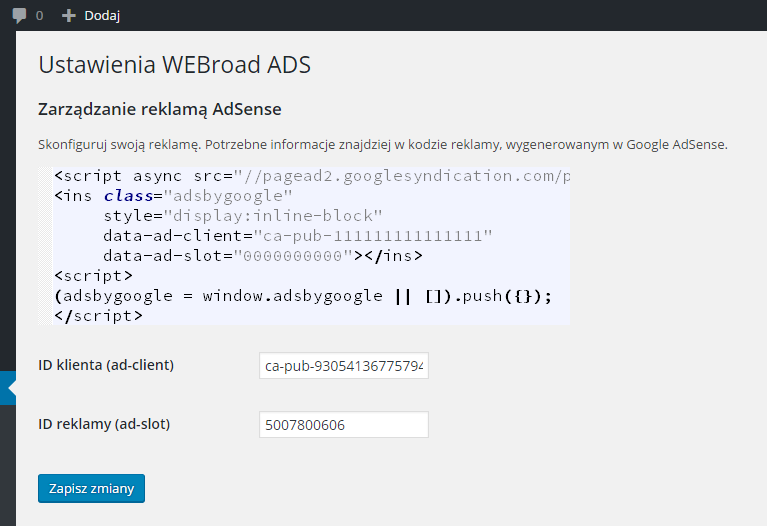Click the style display:inline-block code line

[243, 216]
